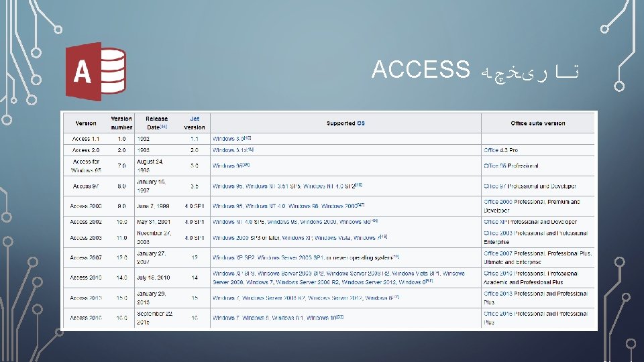This screenshot has width=644, height=362.
Task: Click the January 27, 2007 release date
Action: tap(152, 257)
